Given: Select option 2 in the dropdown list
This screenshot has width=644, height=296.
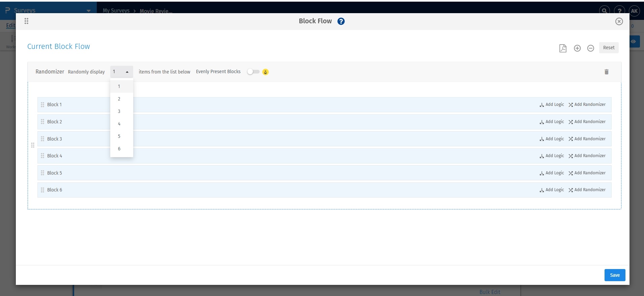Looking at the screenshot, I should click(122, 99).
